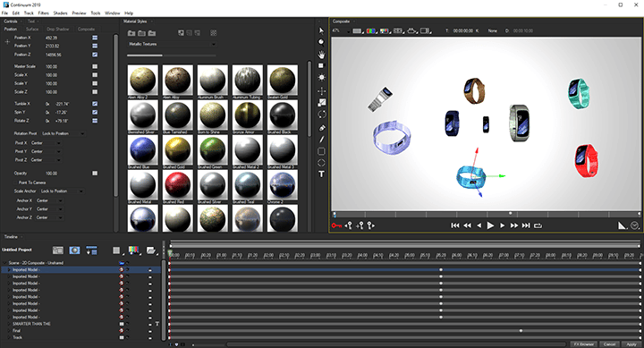Screen dimensions: 644x348
Task: Toggle animation for Position Z
Action: [x=95, y=55]
